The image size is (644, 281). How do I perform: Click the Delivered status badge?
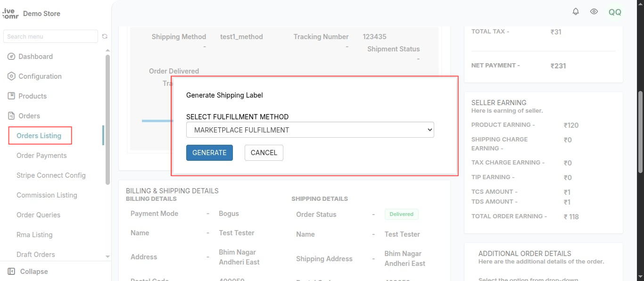[401, 214]
